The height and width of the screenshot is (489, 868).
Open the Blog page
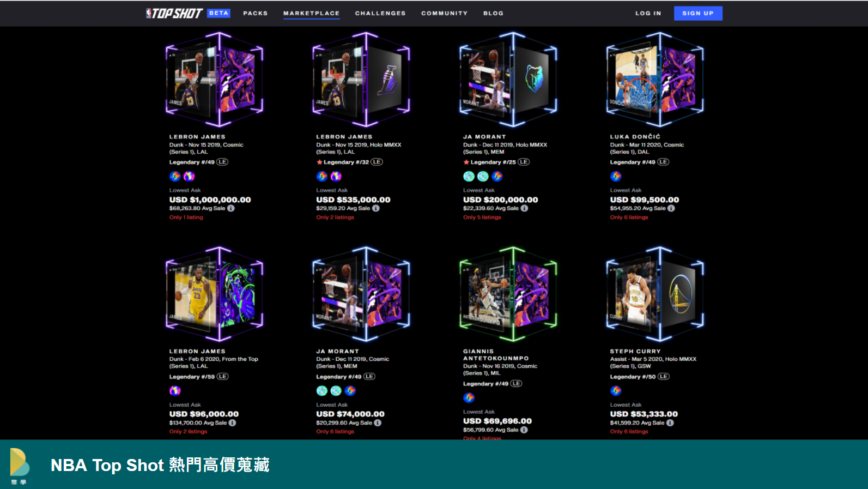point(493,13)
